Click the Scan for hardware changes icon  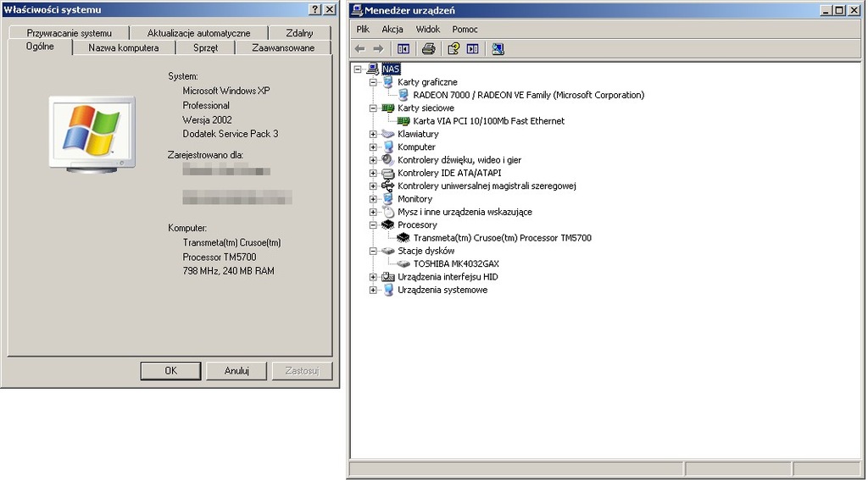point(498,48)
